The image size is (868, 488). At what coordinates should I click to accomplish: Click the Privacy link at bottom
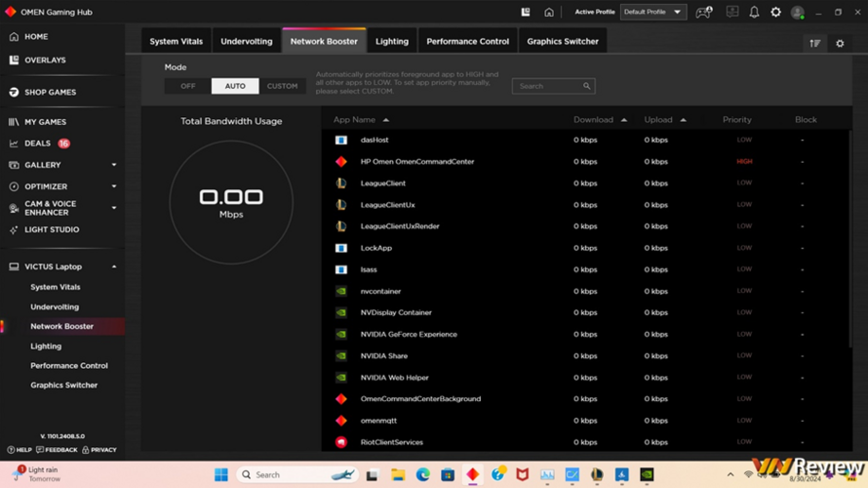[99, 450]
